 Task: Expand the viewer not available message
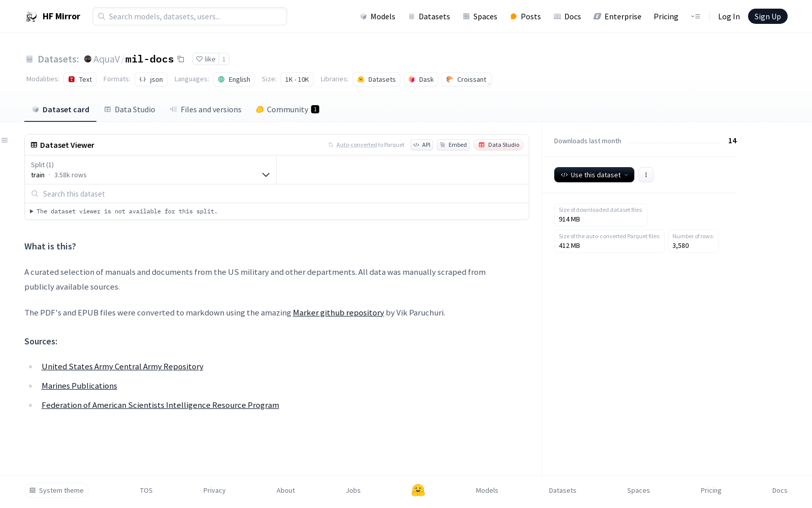[x=124, y=211]
